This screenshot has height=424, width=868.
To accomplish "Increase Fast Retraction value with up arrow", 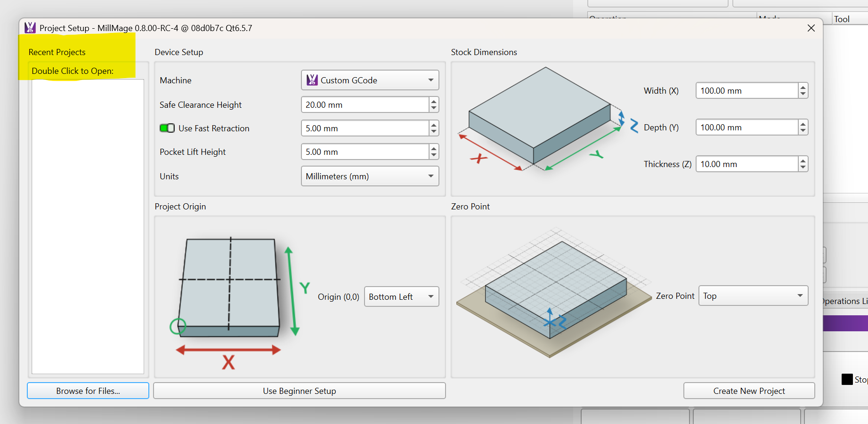I will [x=434, y=124].
